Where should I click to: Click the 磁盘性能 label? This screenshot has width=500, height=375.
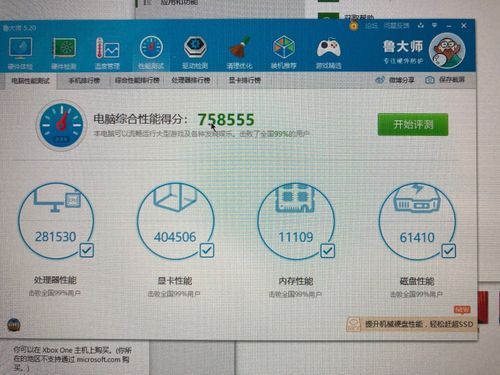(417, 281)
